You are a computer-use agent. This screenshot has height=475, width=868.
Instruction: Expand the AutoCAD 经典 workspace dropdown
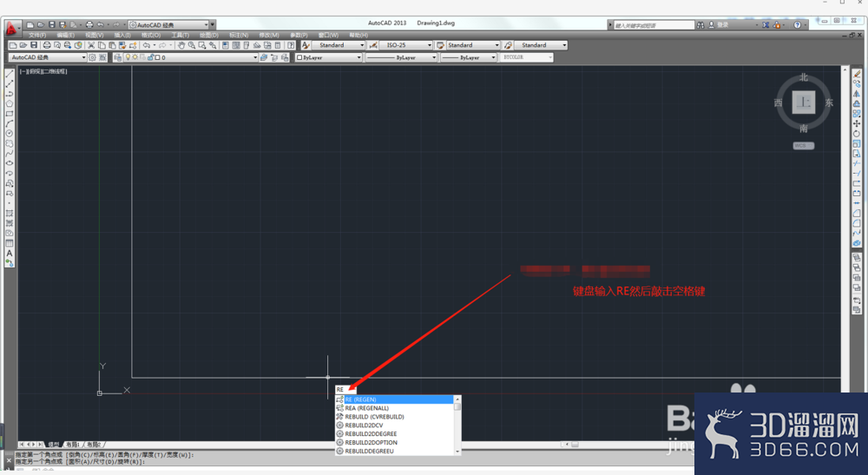48,57
